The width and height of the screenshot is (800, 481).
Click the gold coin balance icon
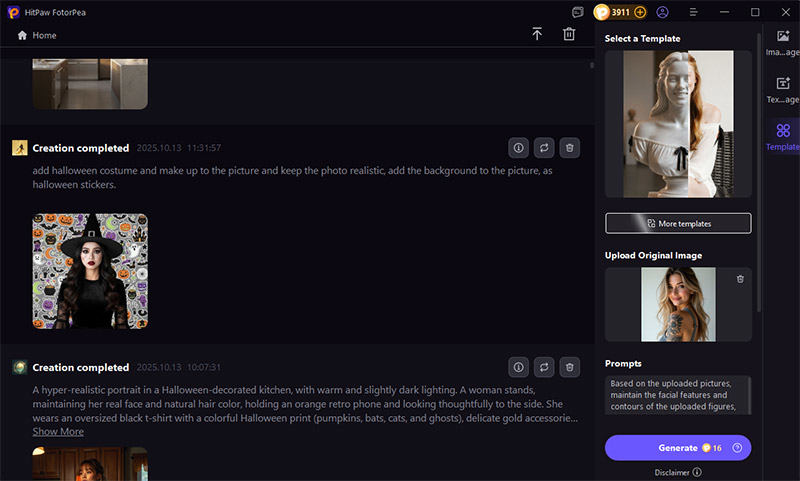click(602, 12)
